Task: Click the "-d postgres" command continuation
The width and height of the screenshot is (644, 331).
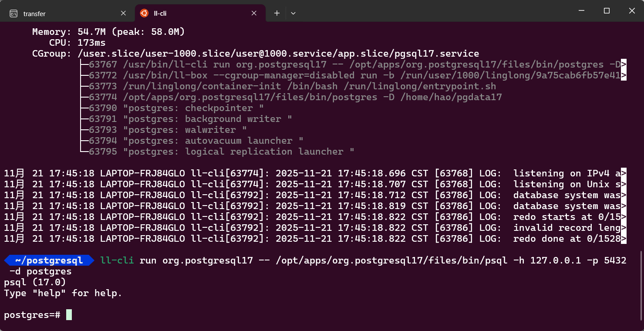Action: pos(40,271)
